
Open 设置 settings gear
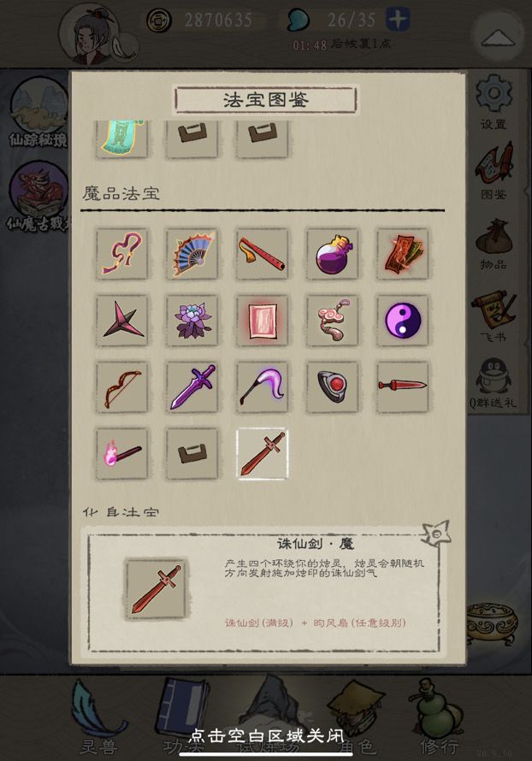click(494, 102)
